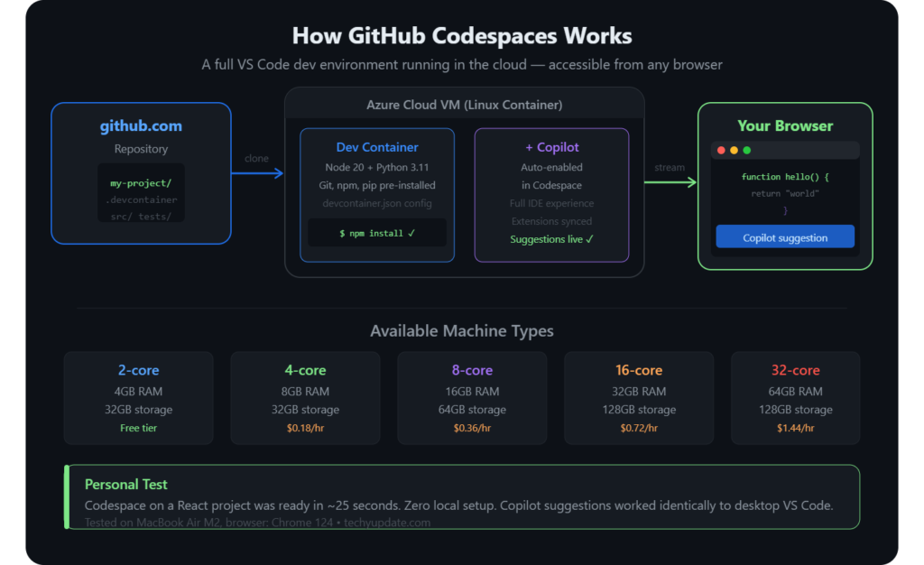Click the 'in Codespace' line
924x565 pixels.
coord(551,185)
